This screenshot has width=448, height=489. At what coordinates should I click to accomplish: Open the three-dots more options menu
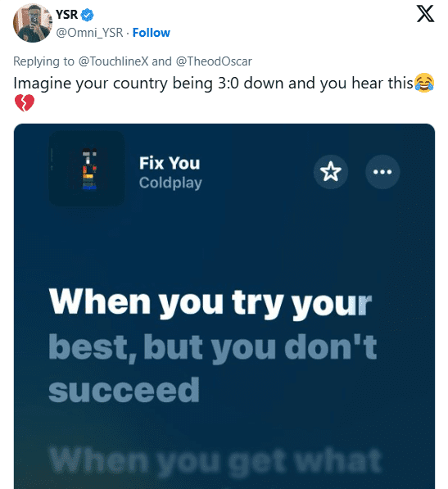click(x=382, y=171)
